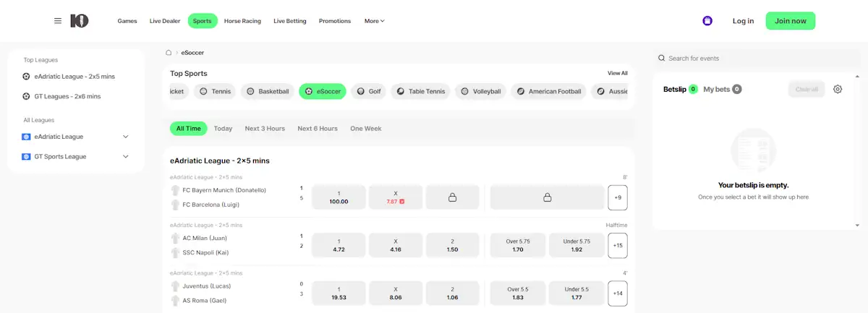Go to the Live Dealer menu
Image resolution: width=868 pixels, height=313 pixels.
click(165, 21)
